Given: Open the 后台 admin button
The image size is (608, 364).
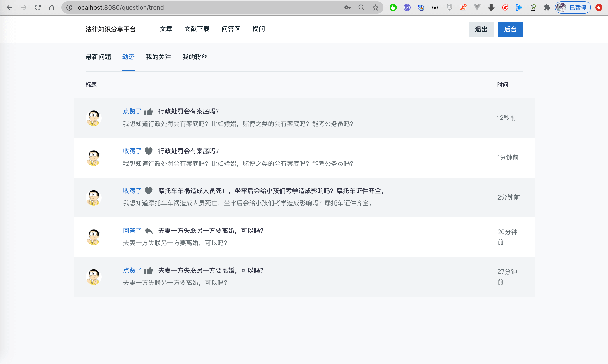Looking at the screenshot, I should [x=510, y=30].
